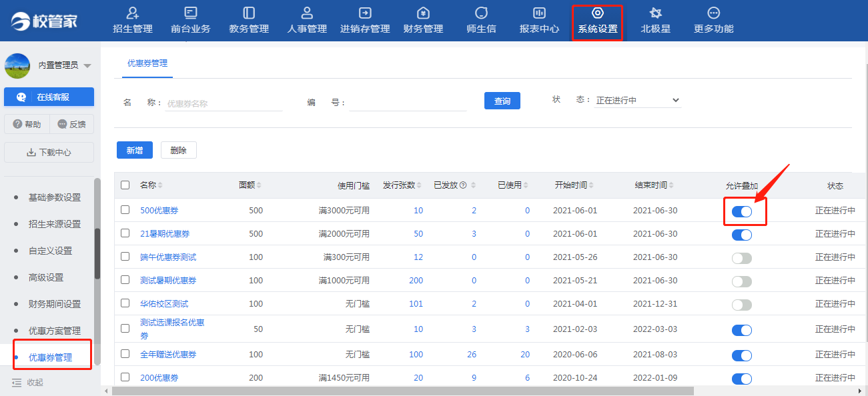
Task: Sort the table by 面额 column
Action: point(250,185)
